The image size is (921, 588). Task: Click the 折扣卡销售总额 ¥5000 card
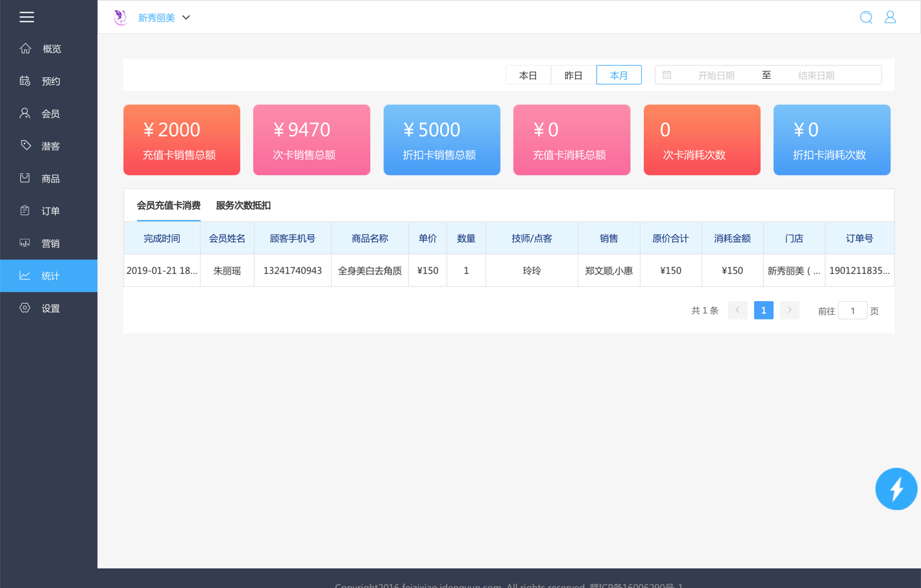pyautogui.click(x=442, y=140)
